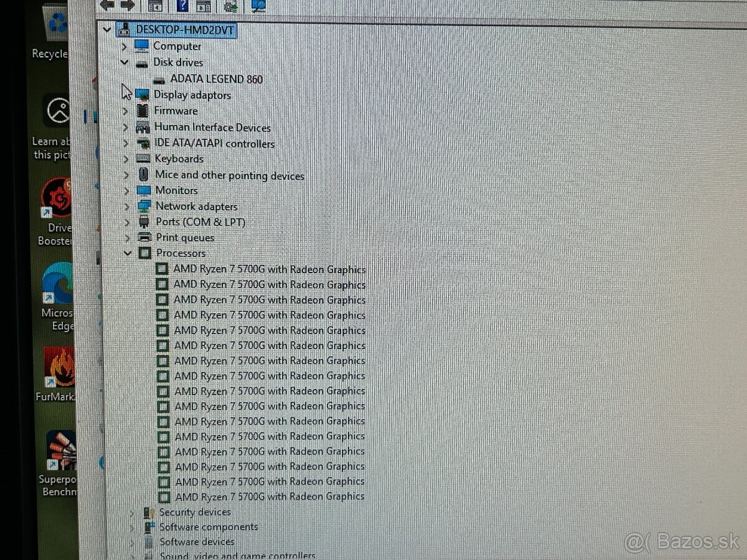Select the ADATA LEGEND 860 drive
The width and height of the screenshot is (747, 560).
tap(218, 79)
